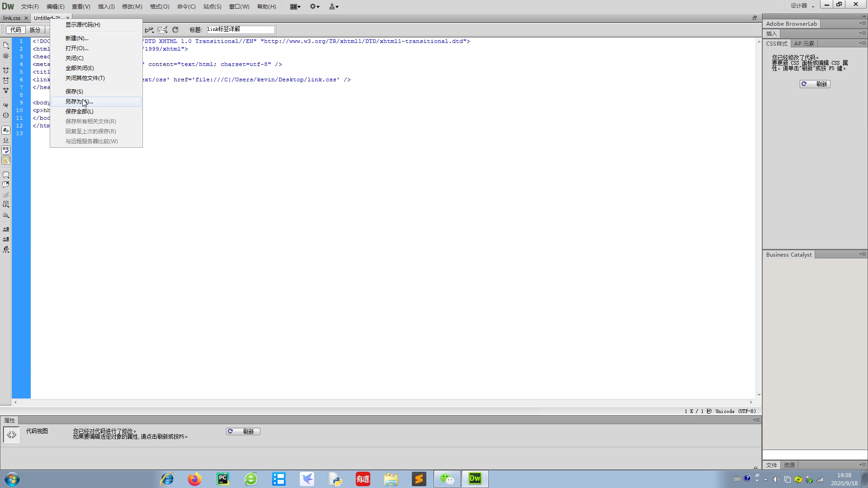
Task: Open move or convert CSS icon
Action: coord(6,215)
